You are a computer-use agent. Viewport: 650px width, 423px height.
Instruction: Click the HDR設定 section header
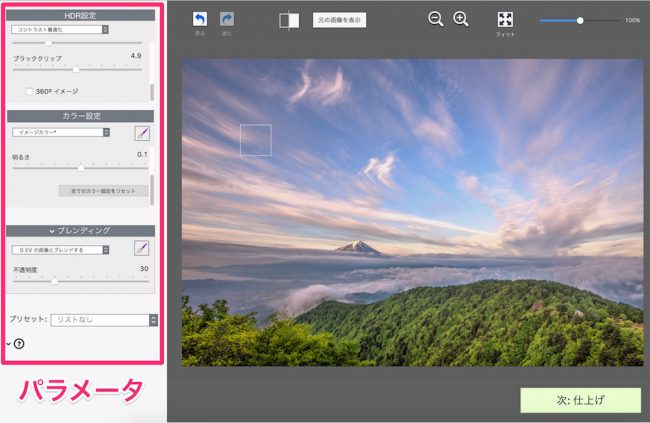point(80,15)
